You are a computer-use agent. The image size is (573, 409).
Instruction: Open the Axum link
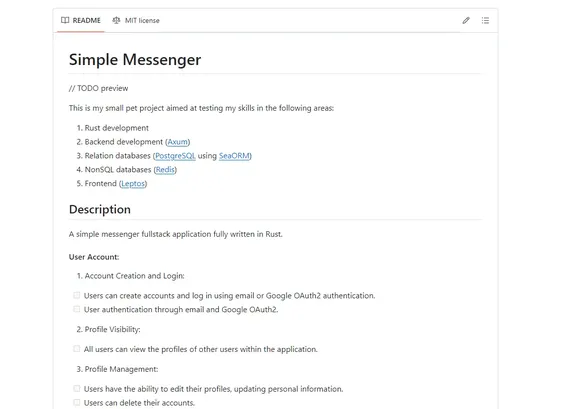coord(178,142)
